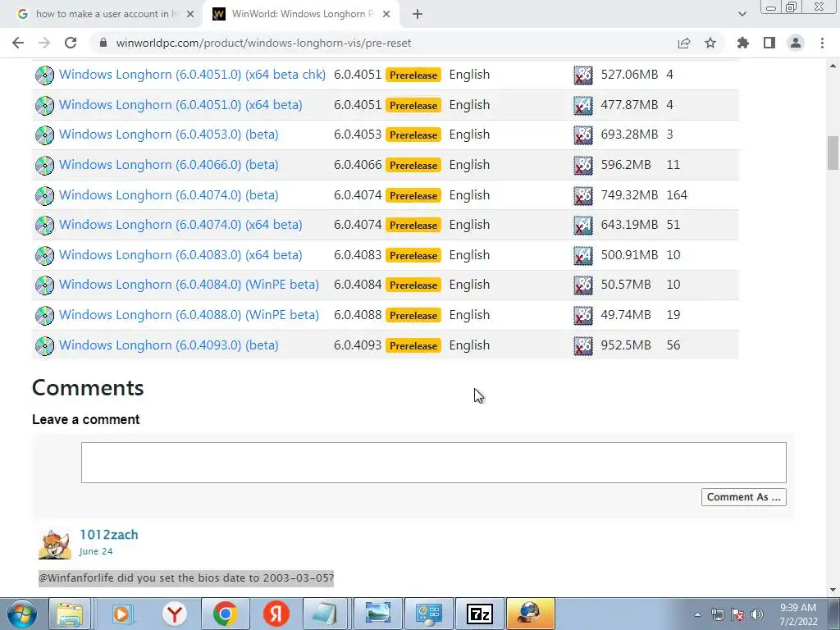
Task: Open the tab search chevron
Action: pos(742,14)
